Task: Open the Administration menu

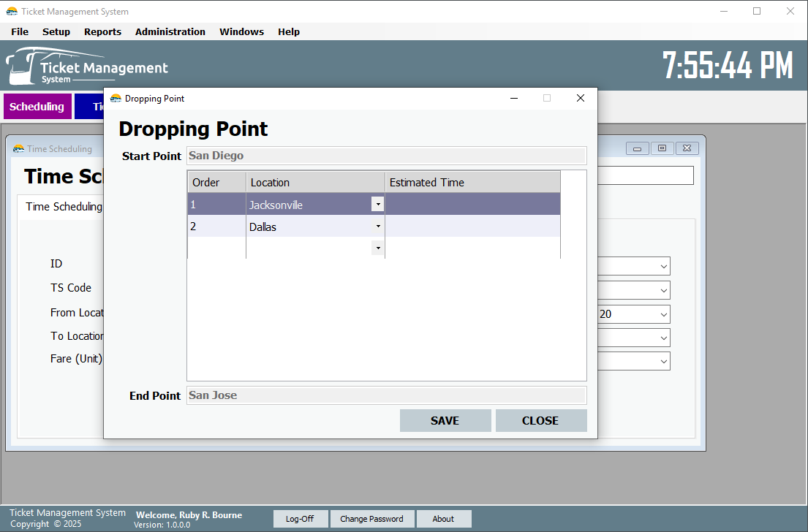Action: (170, 31)
